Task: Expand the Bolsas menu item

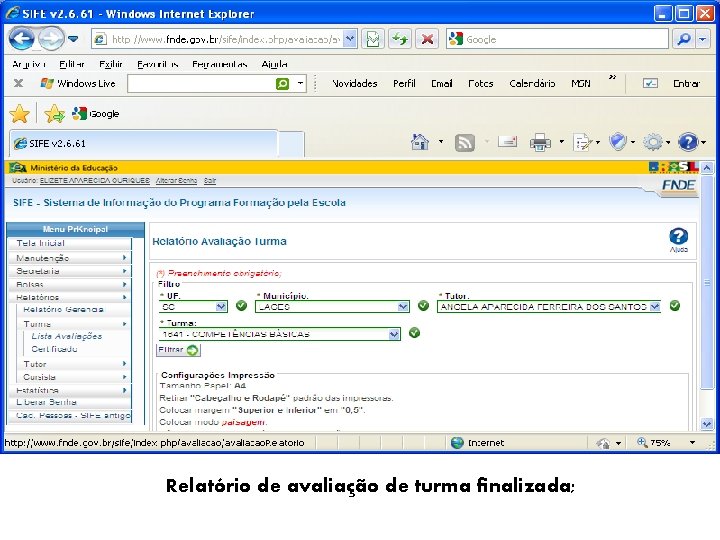Action: (x=70, y=284)
